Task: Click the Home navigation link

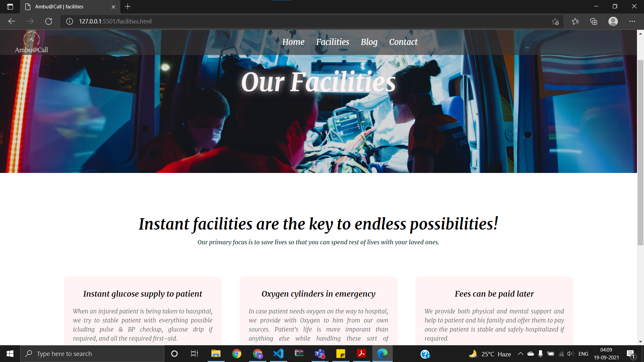Action: 293,42
